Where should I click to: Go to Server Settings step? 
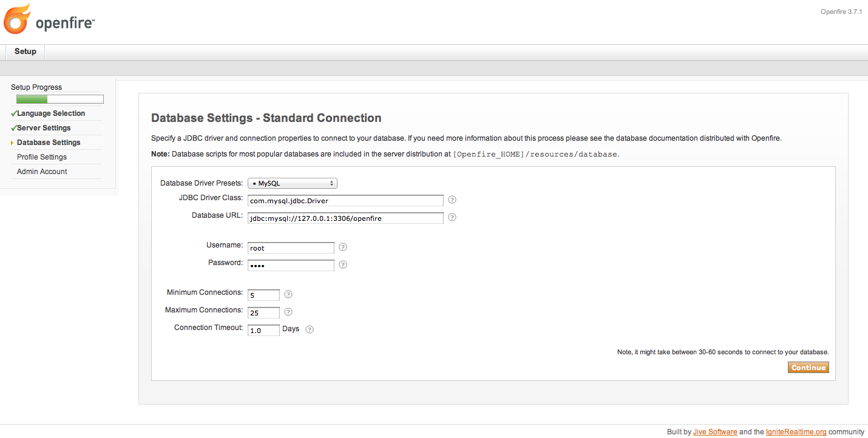pos(44,128)
